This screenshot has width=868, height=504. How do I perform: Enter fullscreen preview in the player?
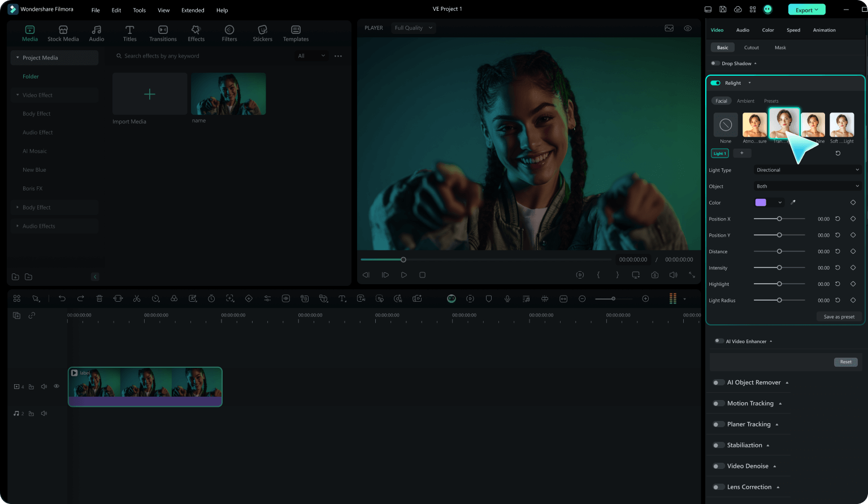692,275
